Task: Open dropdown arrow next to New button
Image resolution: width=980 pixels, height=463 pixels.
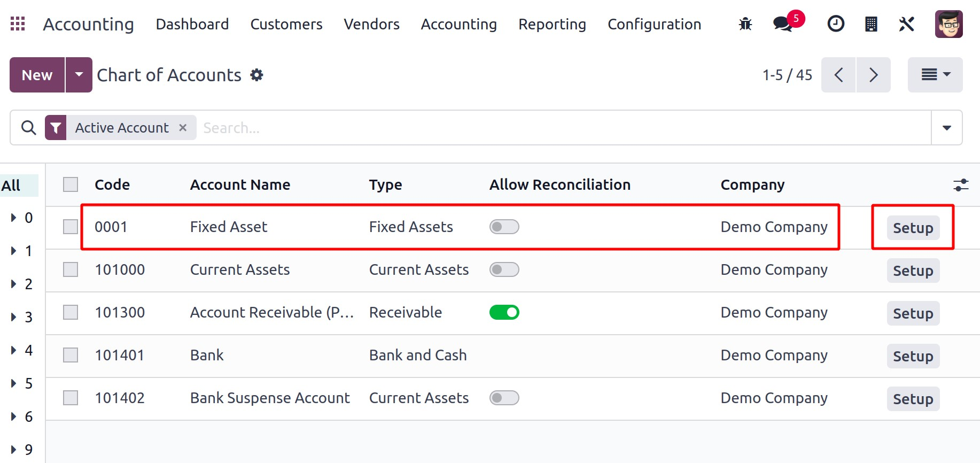Action: pos(79,75)
